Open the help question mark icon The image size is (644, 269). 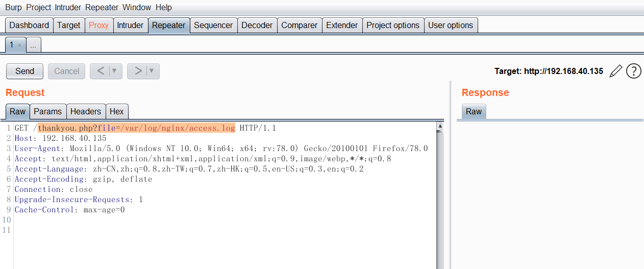point(633,71)
